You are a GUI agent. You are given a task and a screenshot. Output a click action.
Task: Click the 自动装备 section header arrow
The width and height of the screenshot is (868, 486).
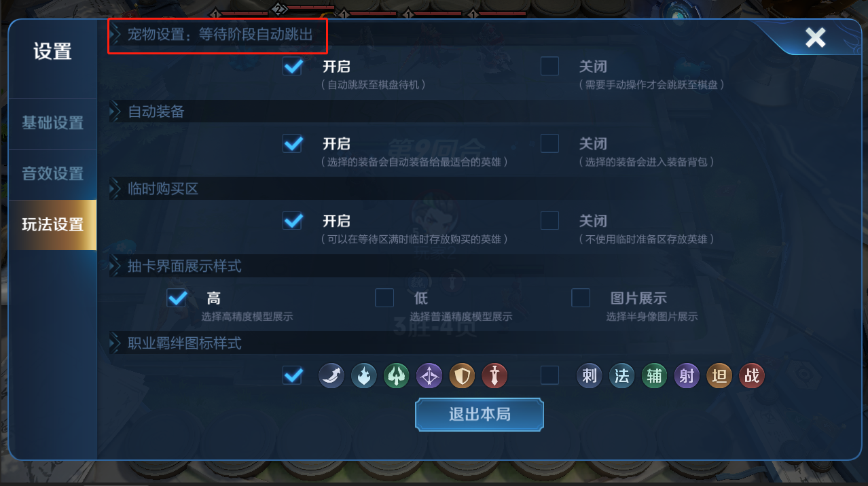115,111
